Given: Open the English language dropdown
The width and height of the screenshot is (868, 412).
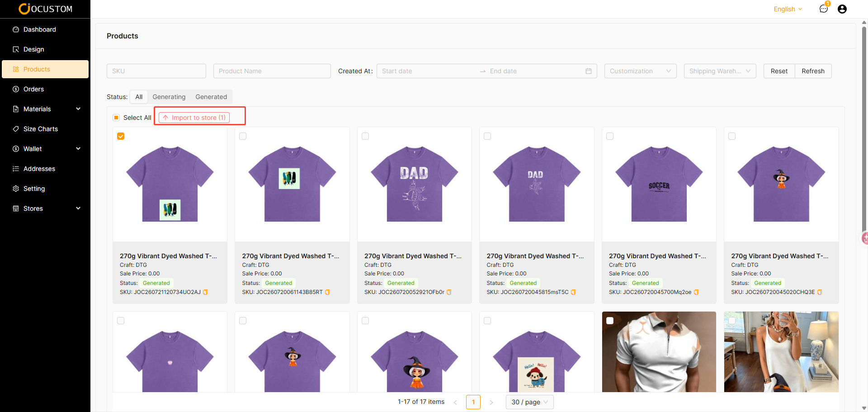Looking at the screenshot, I should pyautogui.click(x=788, y=9).
